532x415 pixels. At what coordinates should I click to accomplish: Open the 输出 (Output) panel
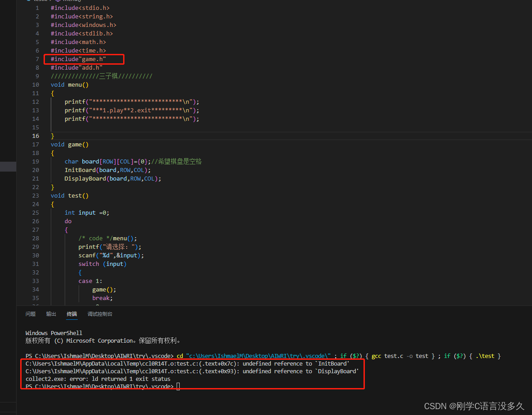(x=51, y=314)
